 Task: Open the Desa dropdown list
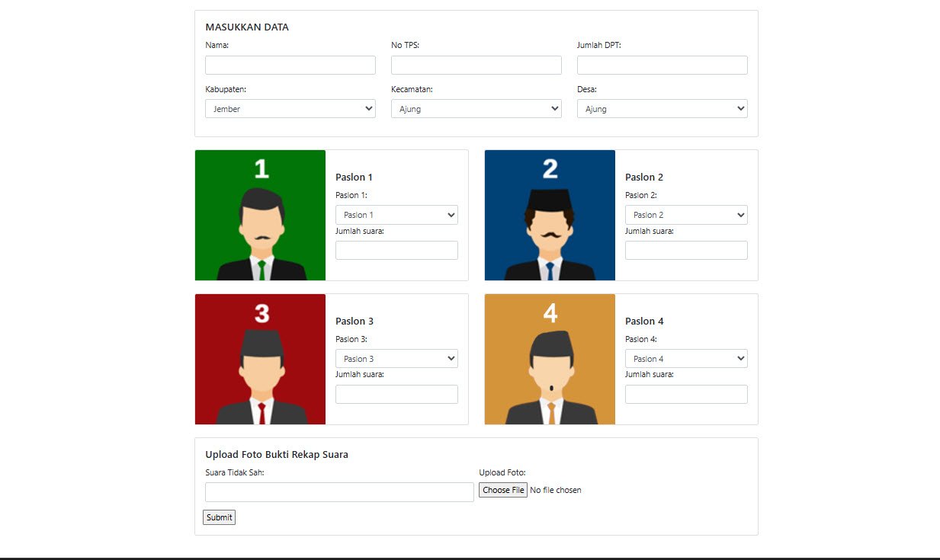662,109
